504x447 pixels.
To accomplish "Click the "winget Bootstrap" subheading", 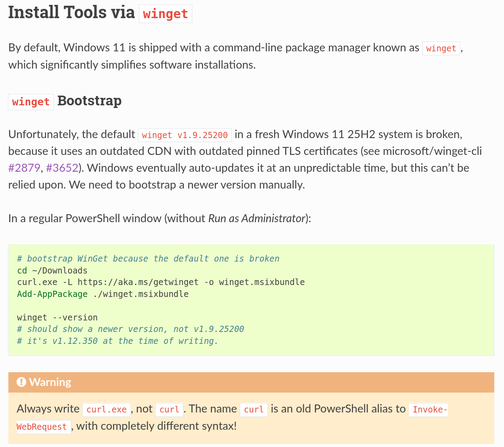I will point(65,101).
